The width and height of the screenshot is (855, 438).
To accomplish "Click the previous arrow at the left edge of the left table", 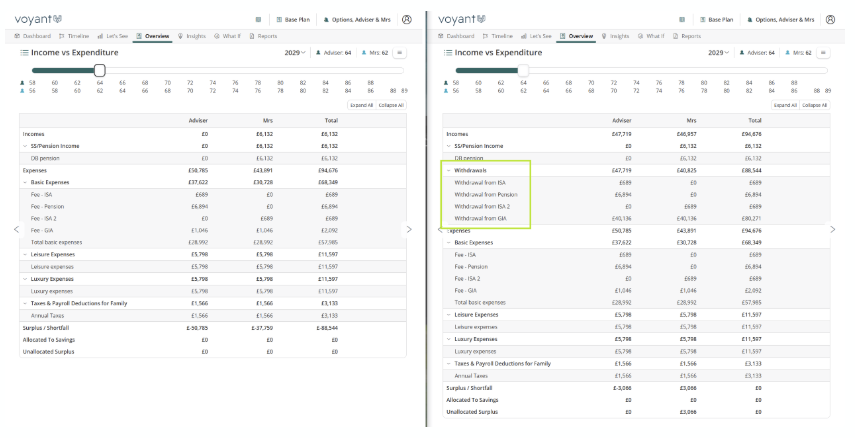I will 14,229.
